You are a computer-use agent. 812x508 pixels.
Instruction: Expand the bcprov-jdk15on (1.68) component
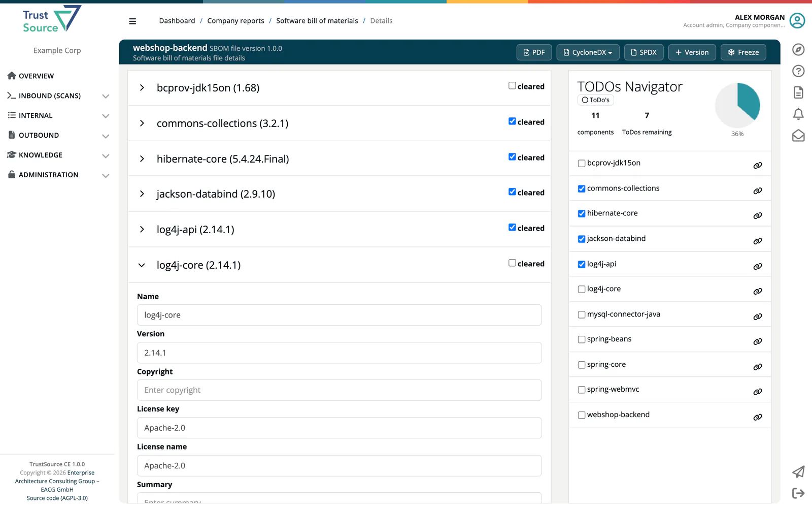pyautogui.click(x=142, y=88)
